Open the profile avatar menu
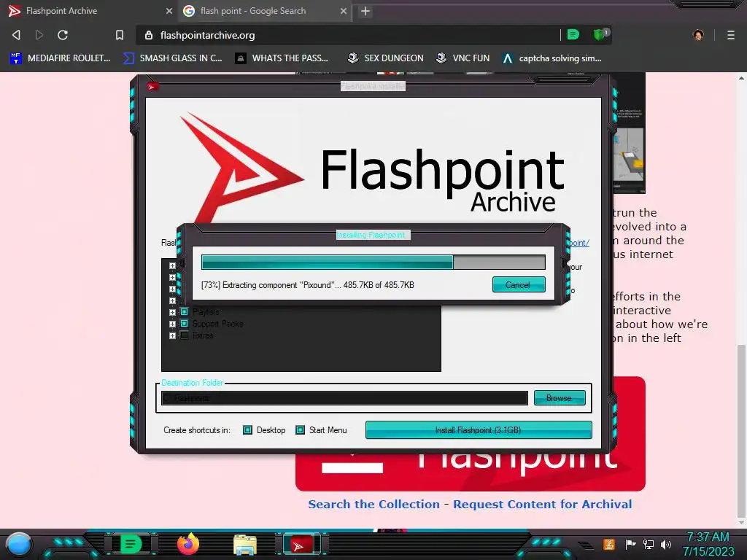This screenshot has width=747, height=560. tap(698, 35)
